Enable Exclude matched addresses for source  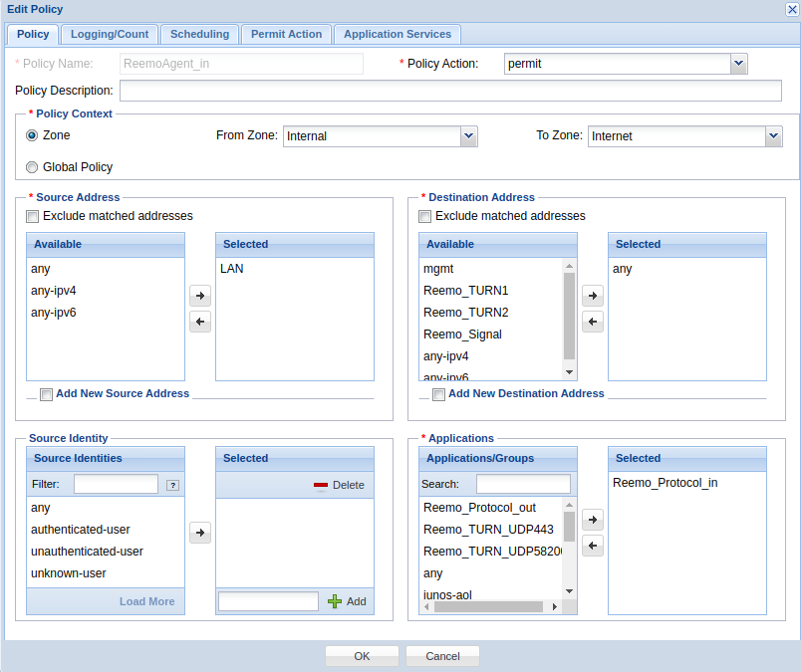click(x=33, y=216)
